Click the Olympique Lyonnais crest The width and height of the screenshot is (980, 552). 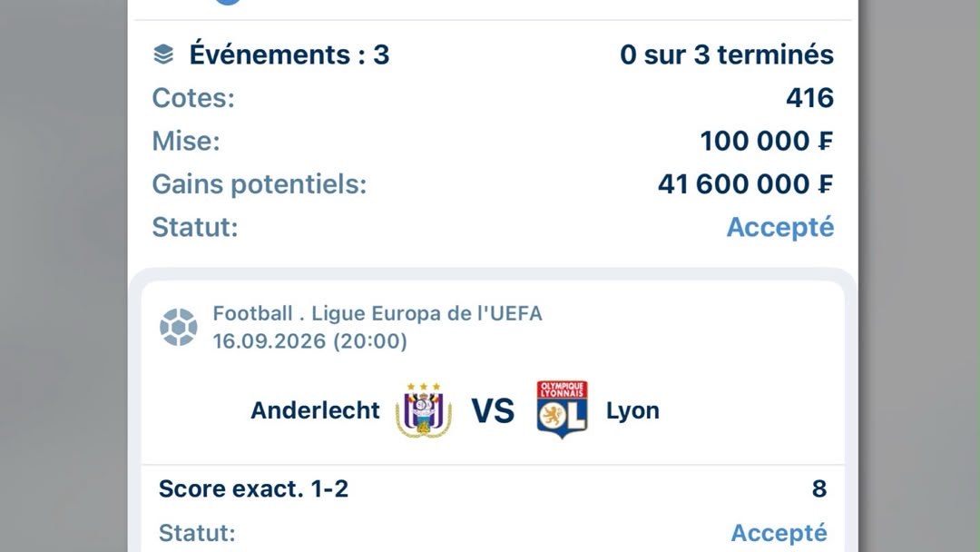coord(562,409)
